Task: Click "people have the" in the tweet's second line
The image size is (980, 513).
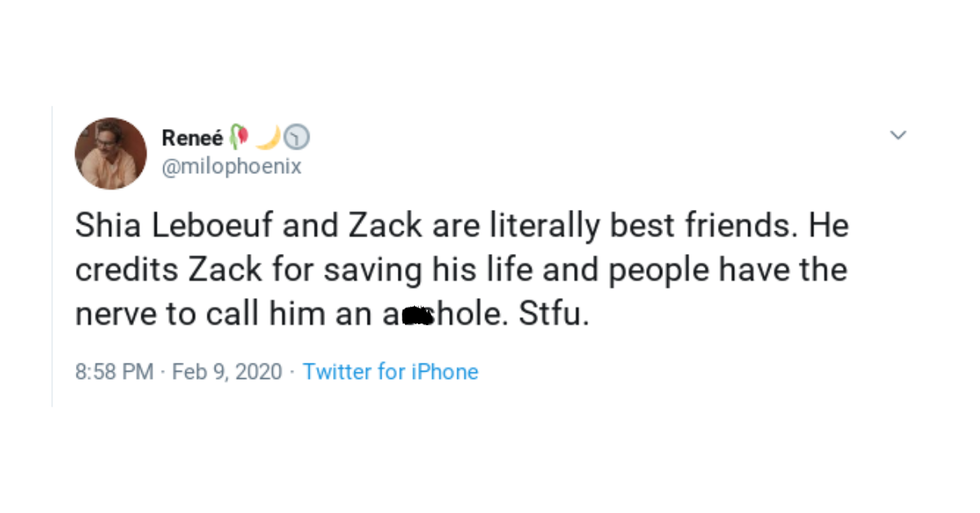Action: click(728, 271)
